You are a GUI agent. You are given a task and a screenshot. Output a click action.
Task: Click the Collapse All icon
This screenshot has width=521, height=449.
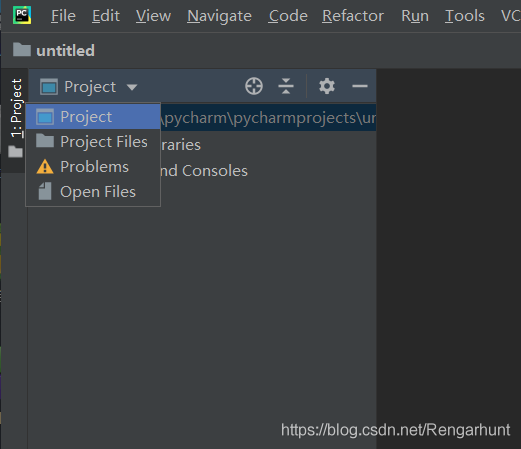point(286,86)
